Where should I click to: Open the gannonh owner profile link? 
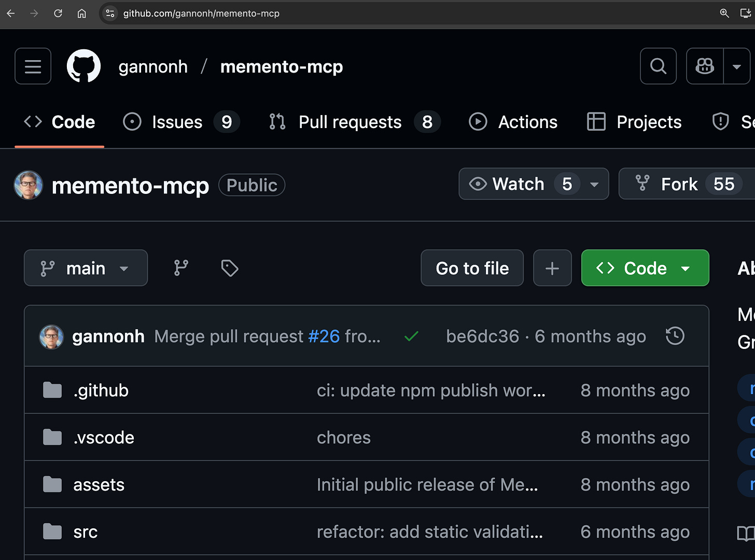coord(153,66)
